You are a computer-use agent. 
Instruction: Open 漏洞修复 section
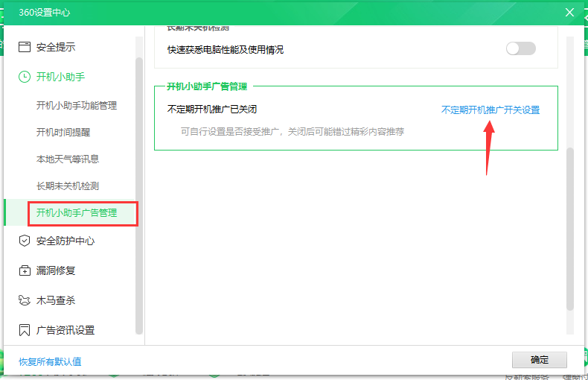[56, 270]
